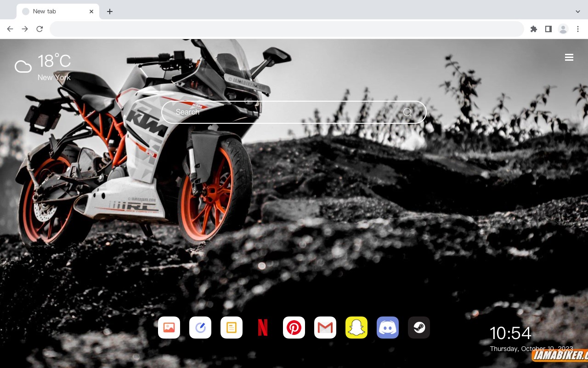588x368 pixels.
Task: Click the magnifier search icon
Action: point(407,112)
